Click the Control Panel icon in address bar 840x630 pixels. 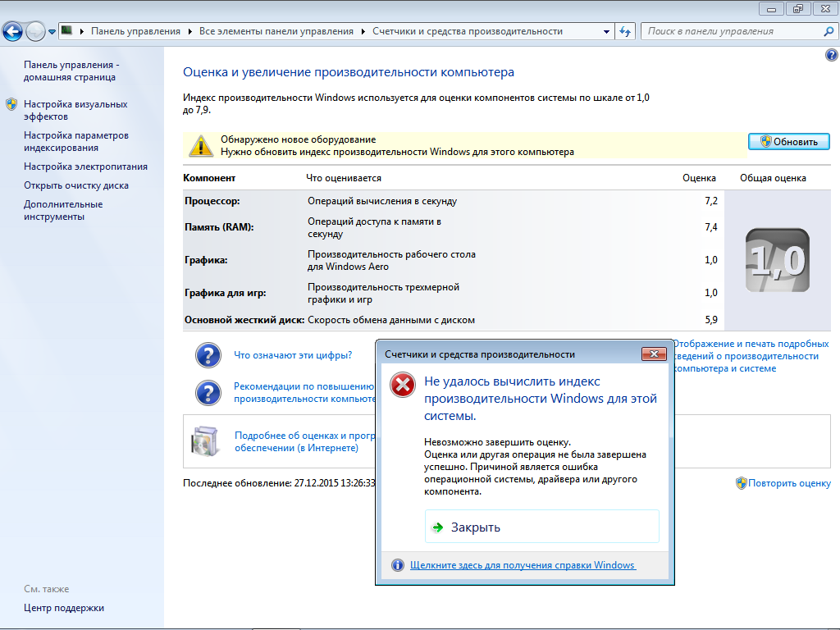67,30
